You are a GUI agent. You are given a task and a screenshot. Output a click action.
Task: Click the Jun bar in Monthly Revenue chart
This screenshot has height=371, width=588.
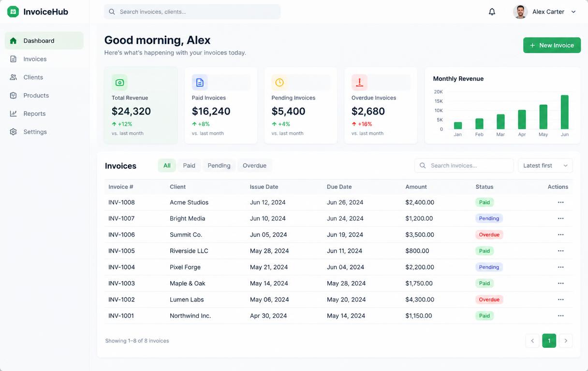tap(564, 112)
